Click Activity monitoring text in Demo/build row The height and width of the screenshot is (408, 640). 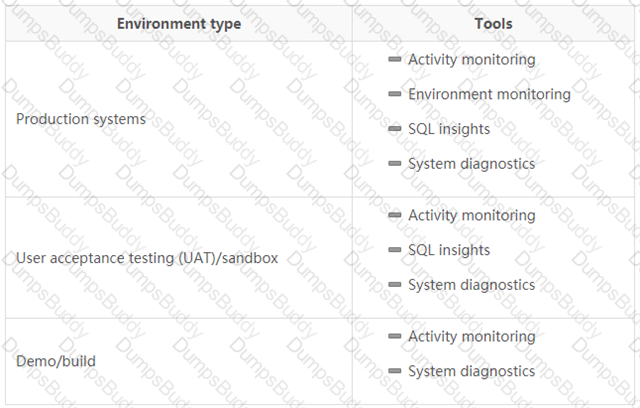472,337
